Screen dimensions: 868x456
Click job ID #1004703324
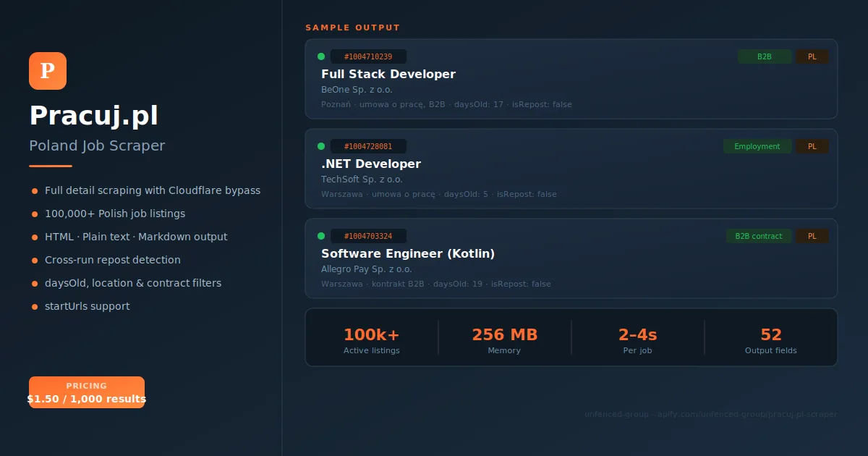[368, 236]
